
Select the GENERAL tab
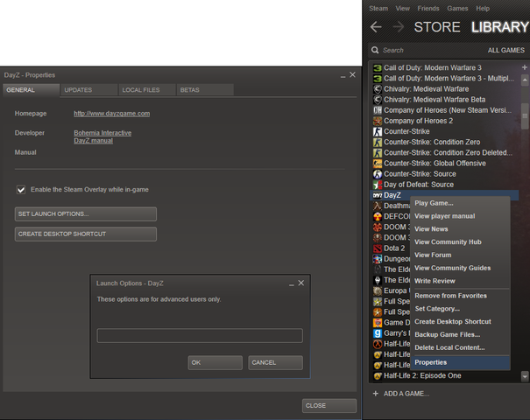point(31,90)
